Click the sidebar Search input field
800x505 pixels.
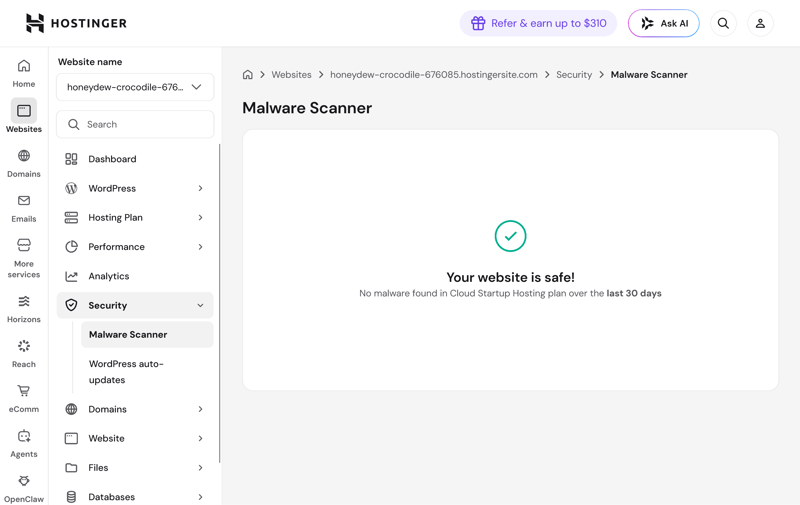tap(135, 124)
